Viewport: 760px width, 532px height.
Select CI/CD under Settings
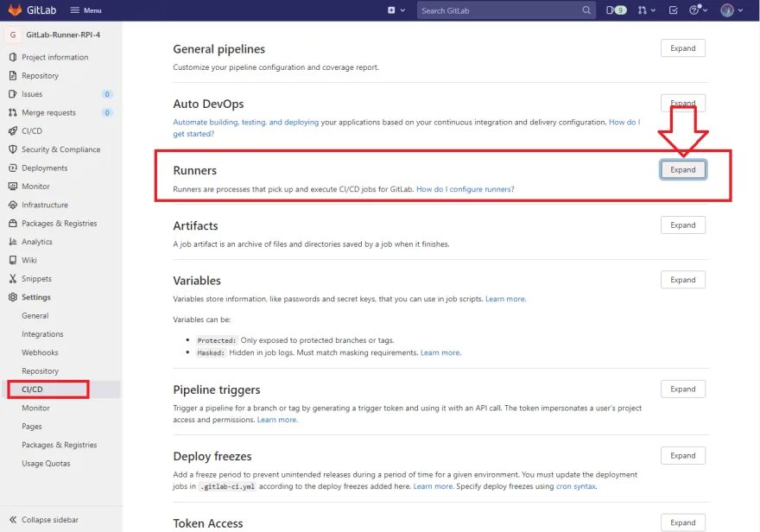click(x=32, y=389)
